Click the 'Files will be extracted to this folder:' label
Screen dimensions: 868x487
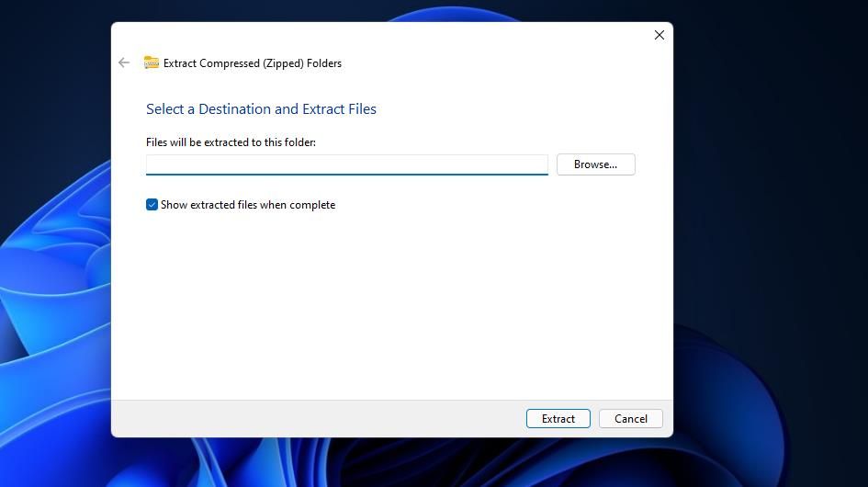[x=231, y=142]
